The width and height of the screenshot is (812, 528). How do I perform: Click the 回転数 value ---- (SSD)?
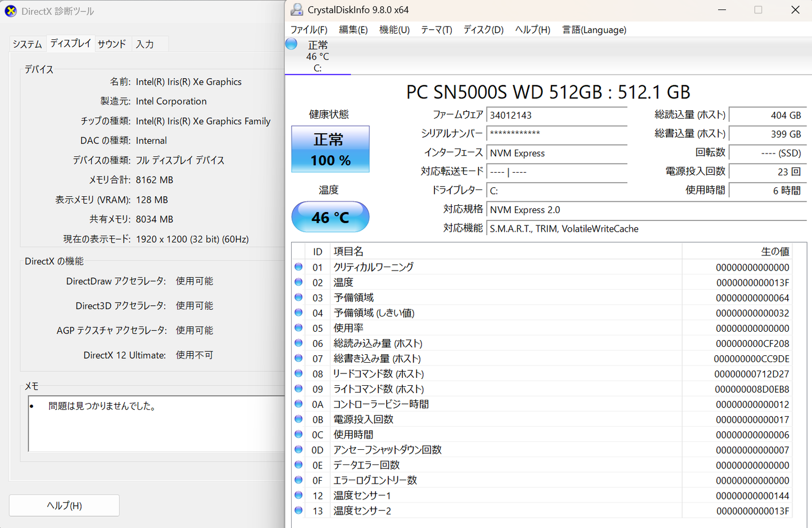pyautogui.click(x=768, y=153)
